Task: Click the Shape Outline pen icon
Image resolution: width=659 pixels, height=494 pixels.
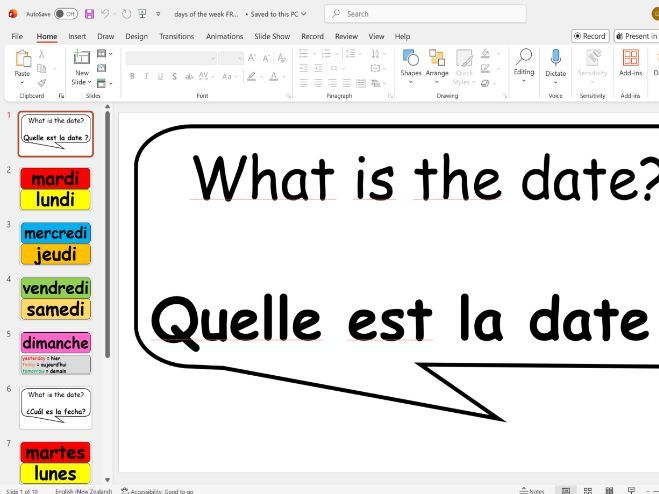Action: 485,68
